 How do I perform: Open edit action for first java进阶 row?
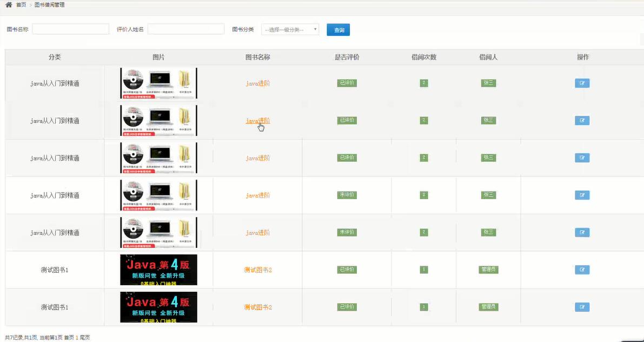coord(582,83)
